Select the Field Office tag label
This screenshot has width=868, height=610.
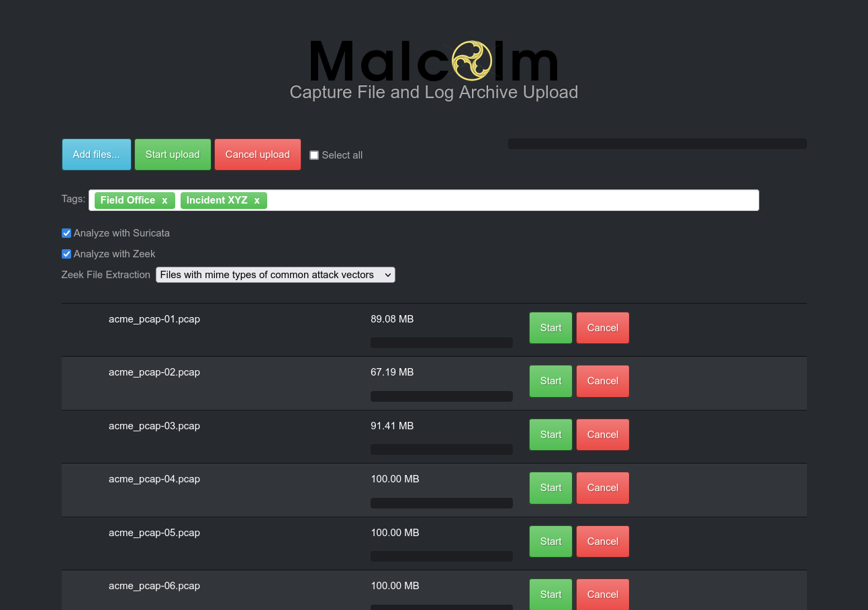click(x=128, y=200)
